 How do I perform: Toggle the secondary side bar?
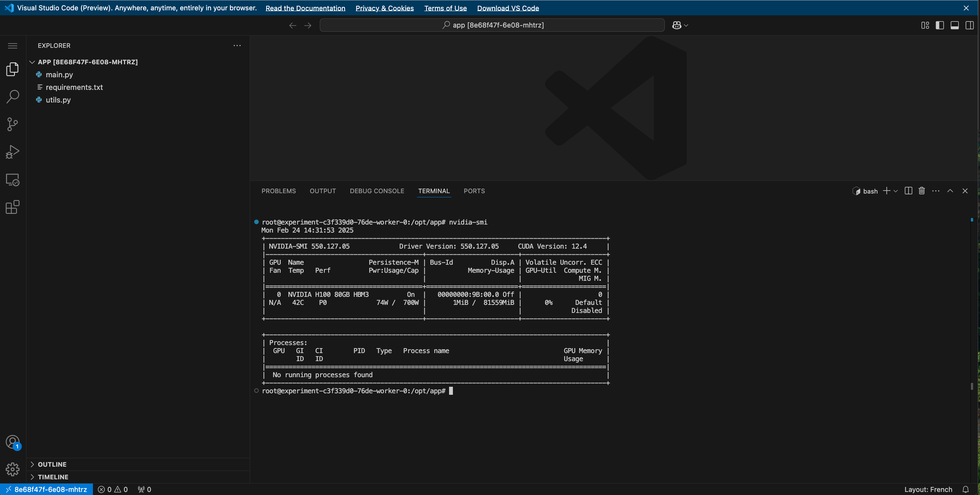(970, 25)
